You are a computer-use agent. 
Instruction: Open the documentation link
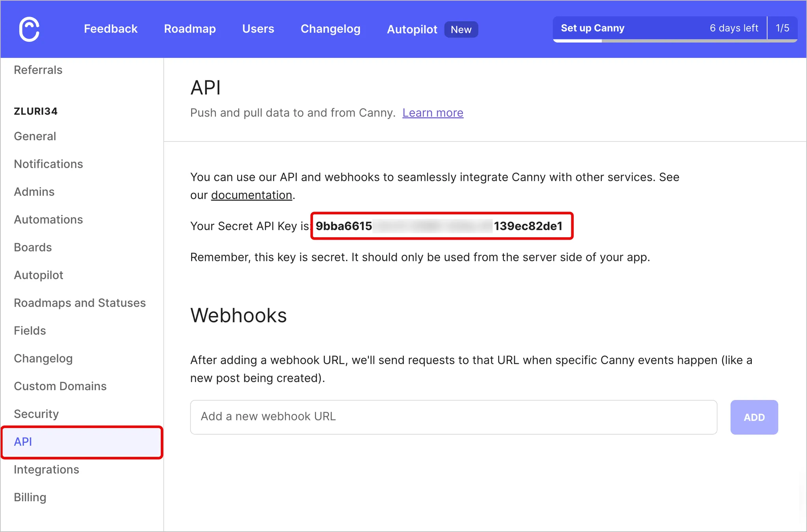pos(251,195)
